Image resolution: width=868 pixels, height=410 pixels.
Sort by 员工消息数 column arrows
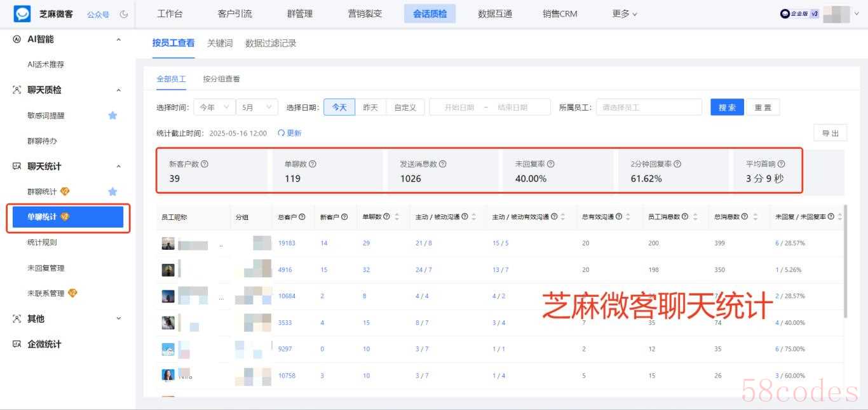(695, 217)
